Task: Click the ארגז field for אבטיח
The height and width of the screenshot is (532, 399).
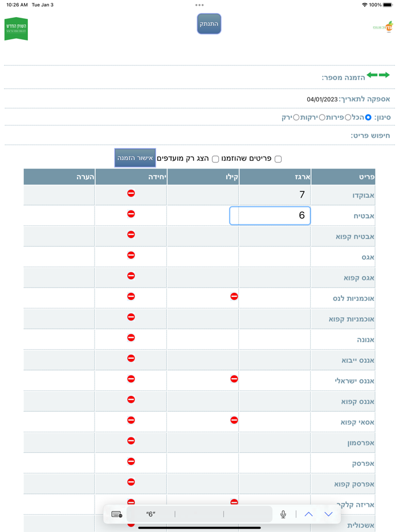Action: click(270, 215)
